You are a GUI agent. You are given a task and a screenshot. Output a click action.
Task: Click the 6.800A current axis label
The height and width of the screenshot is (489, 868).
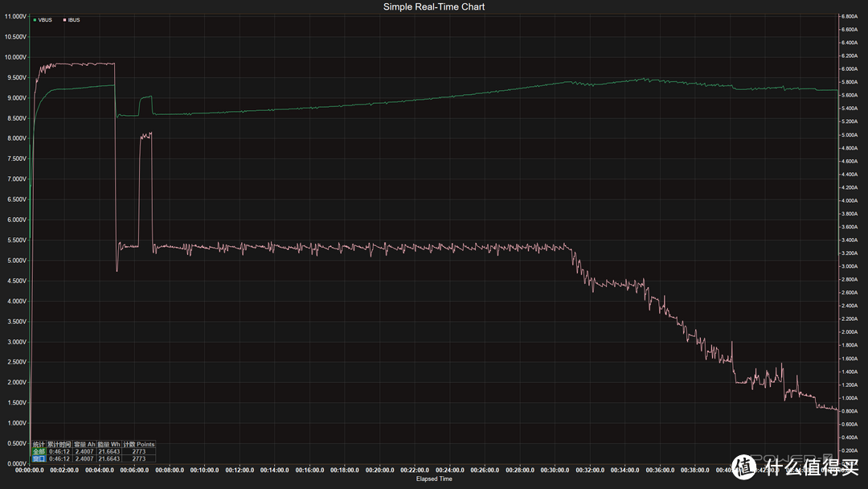click(x=850, y=17)
